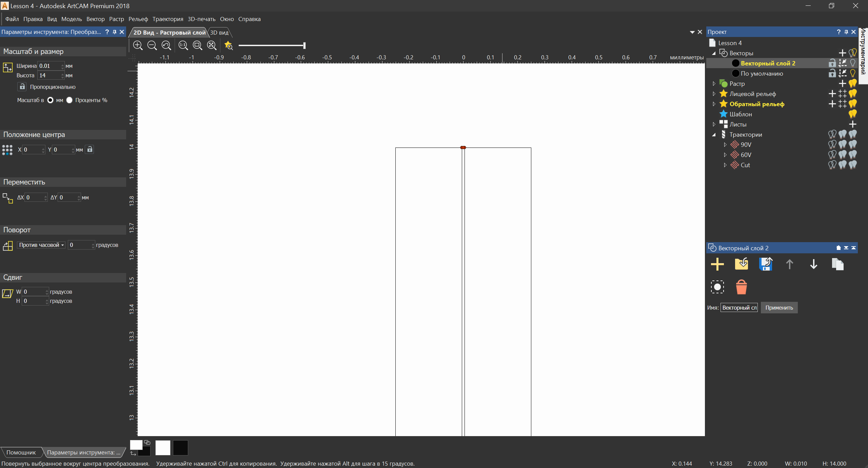The width and height of the screenshot is (868, 468).
Task: Click the blue floppy save layer icon
Action: (766, 264)
